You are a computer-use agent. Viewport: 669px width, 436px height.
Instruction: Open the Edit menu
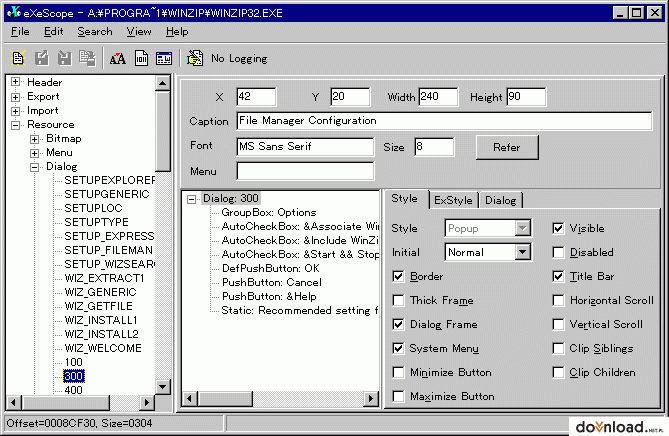click(53, 32)
